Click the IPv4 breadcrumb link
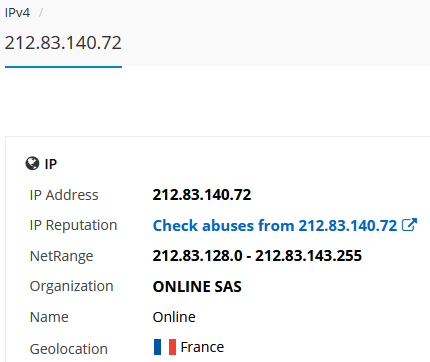Screen dimensions: 430x362 pos(17,13)
